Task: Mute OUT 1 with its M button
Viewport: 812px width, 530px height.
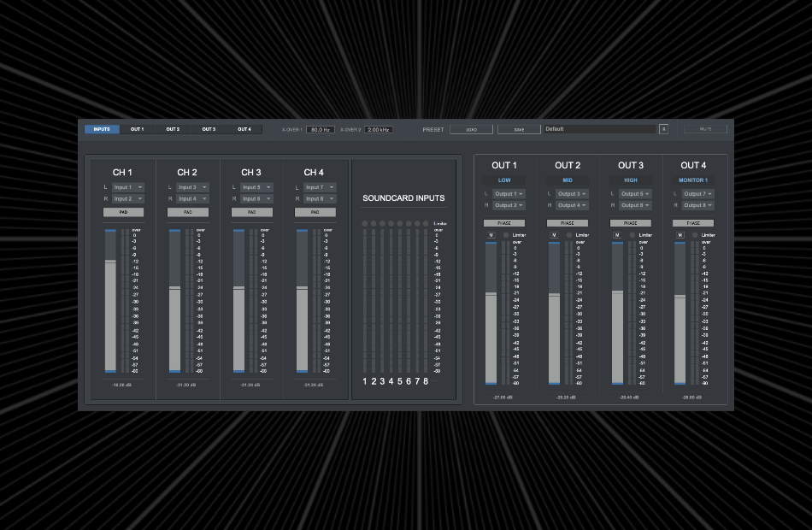Action: [x=491, y=235]
